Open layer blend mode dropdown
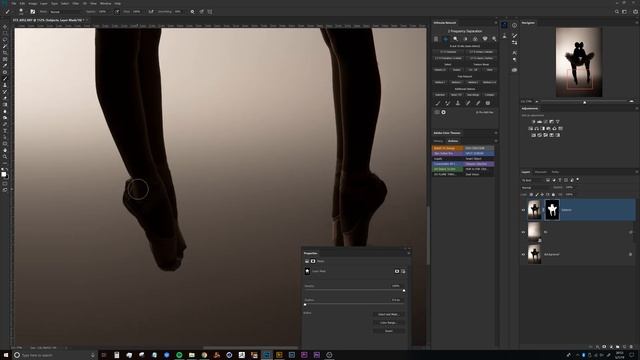 536,188
